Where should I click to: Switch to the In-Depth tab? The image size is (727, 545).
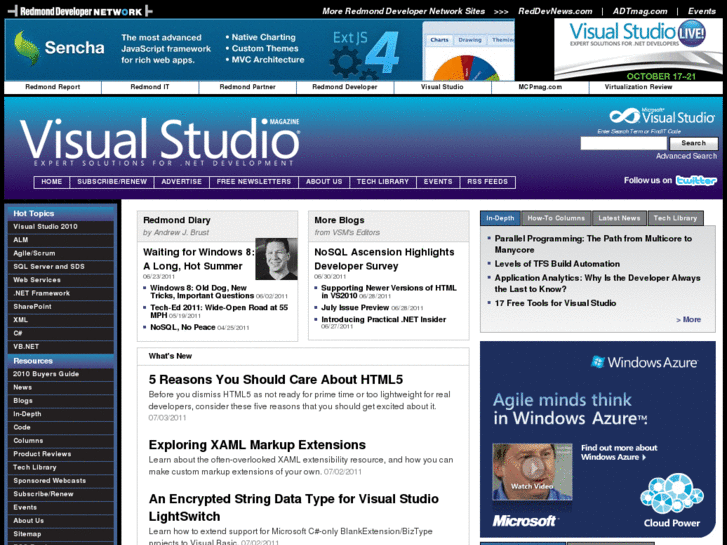click(500, 218)
